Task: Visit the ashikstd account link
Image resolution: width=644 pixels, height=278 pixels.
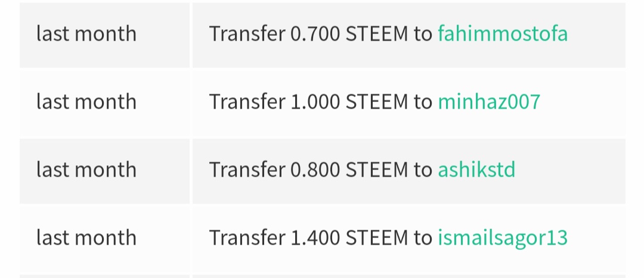Action: coord(476,169)
